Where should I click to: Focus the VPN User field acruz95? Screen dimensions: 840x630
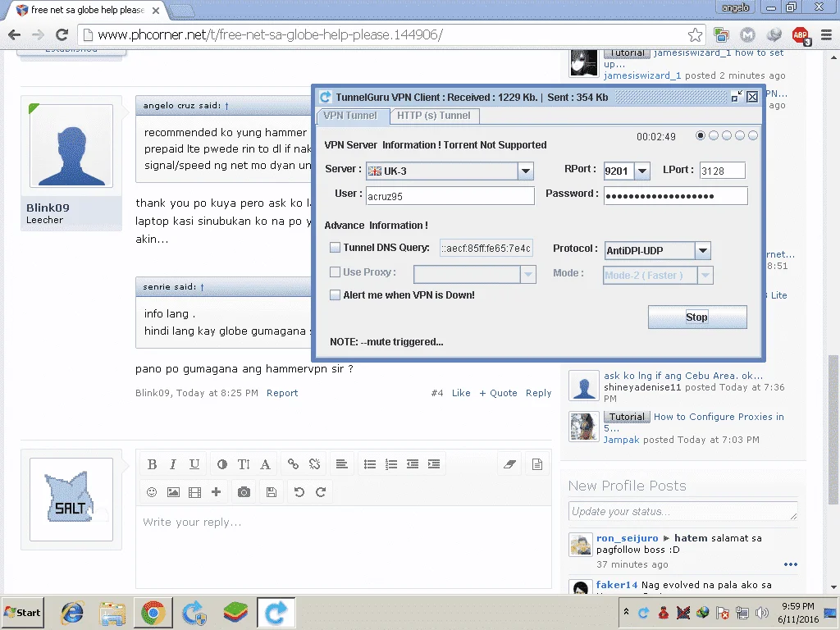point(450,196)
